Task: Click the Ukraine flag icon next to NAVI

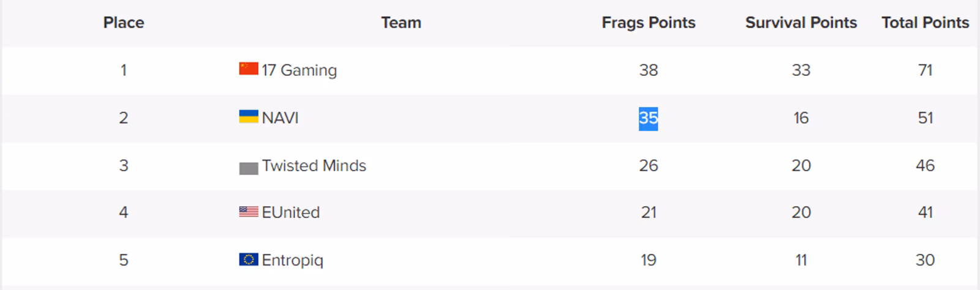Action: tap(248, 116)
